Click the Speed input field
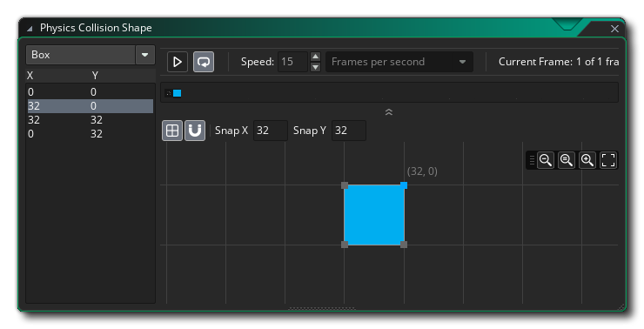The image size is (644, 329). pos(292,62)
